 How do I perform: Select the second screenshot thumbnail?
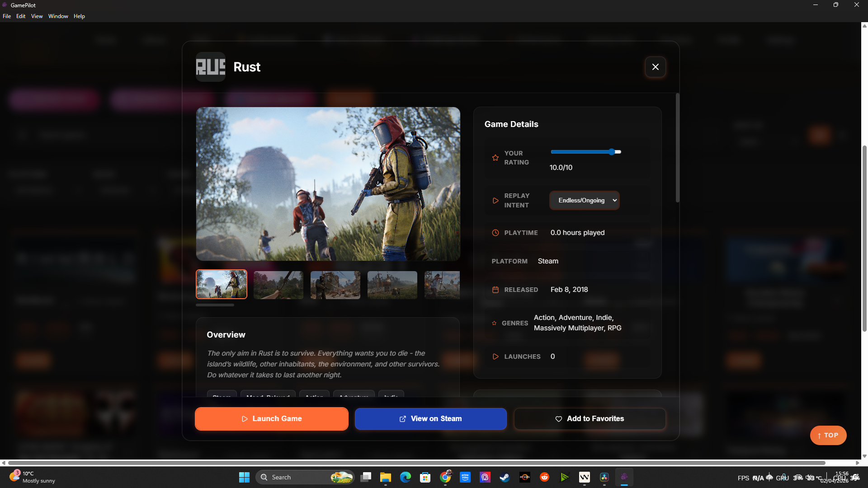click(278, 285)
